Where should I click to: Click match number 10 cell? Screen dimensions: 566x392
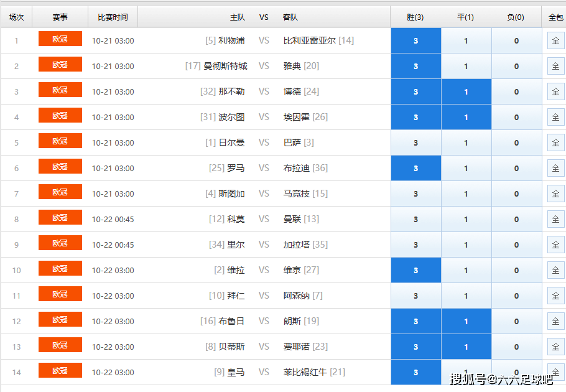(16, 271)
